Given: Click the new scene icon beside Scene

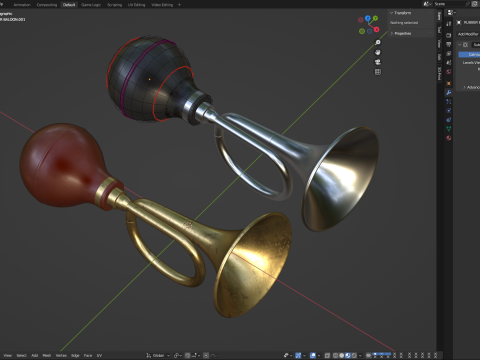Looking at the screenshot, I should click(x=475, y=4).
